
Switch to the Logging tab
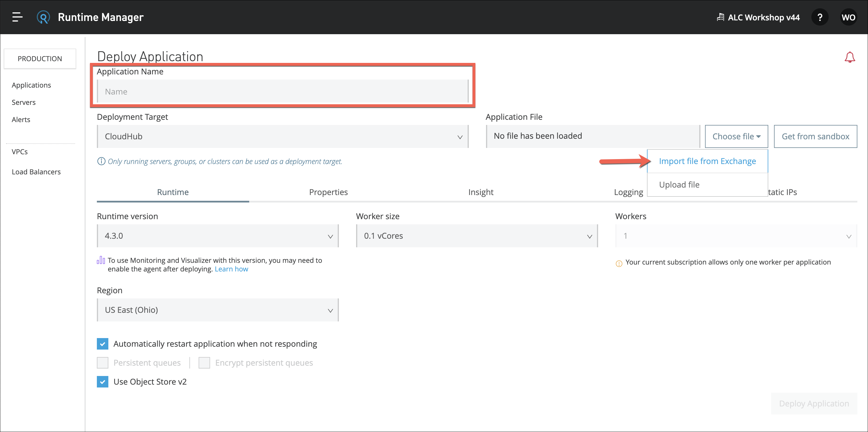point(628,192)
